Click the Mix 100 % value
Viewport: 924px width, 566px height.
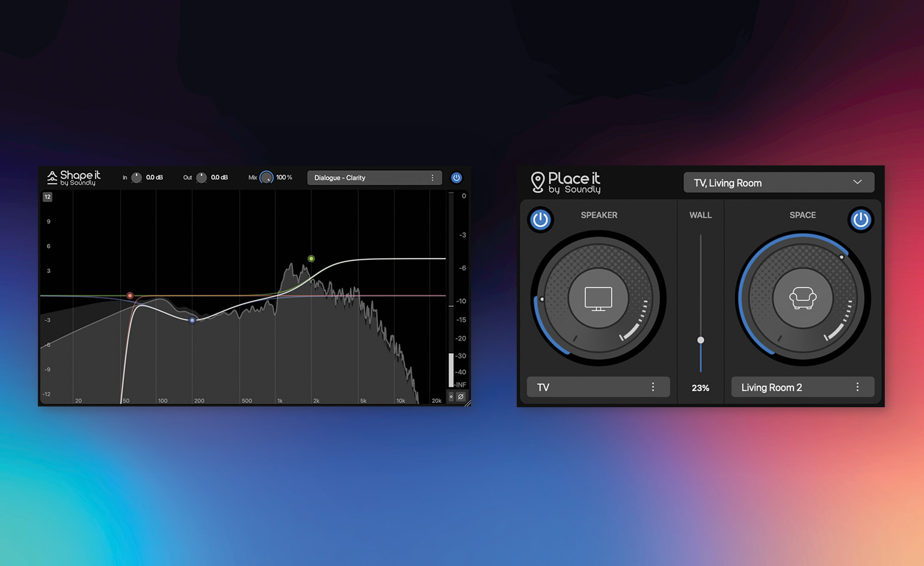tap(284, 177)
